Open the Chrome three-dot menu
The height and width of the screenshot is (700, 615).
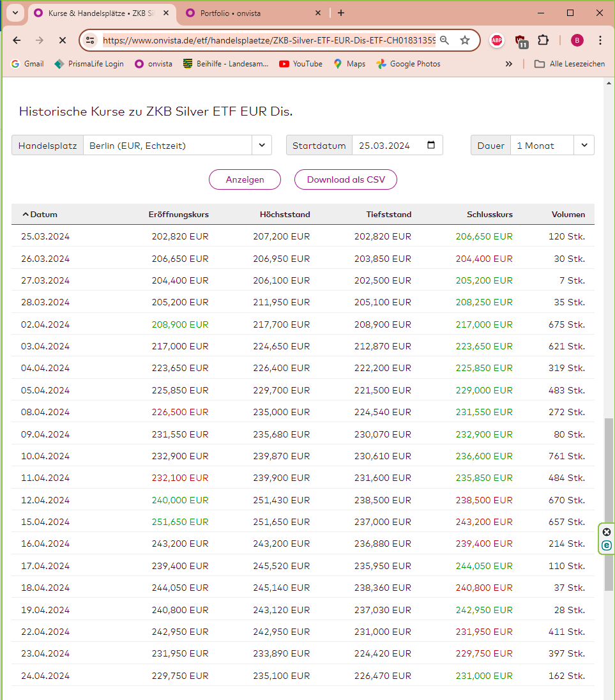pyautogui.click(x=600, y=40)
